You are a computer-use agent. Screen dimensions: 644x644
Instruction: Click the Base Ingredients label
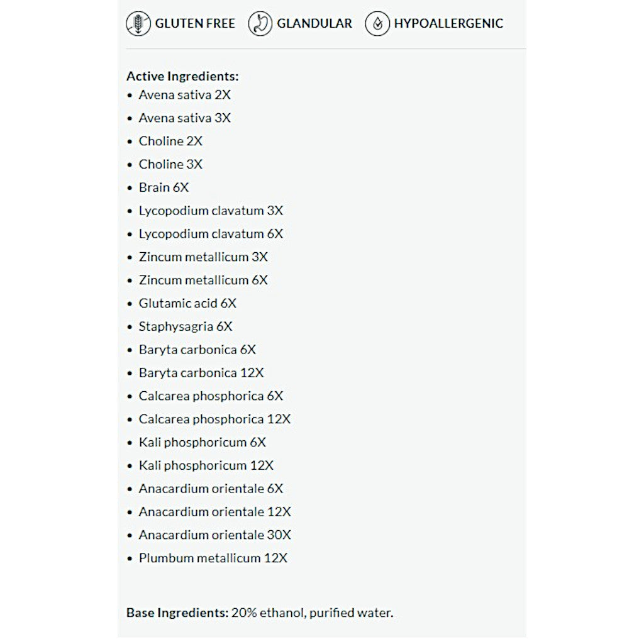tap(177, 613)
